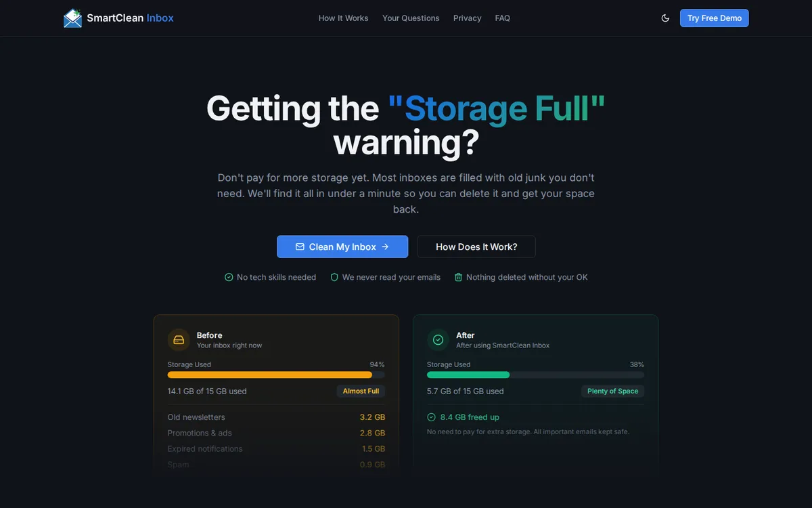812x508 pixels.
Task: Click the Nothing deleted without your OK text
Action: (527, 278)
